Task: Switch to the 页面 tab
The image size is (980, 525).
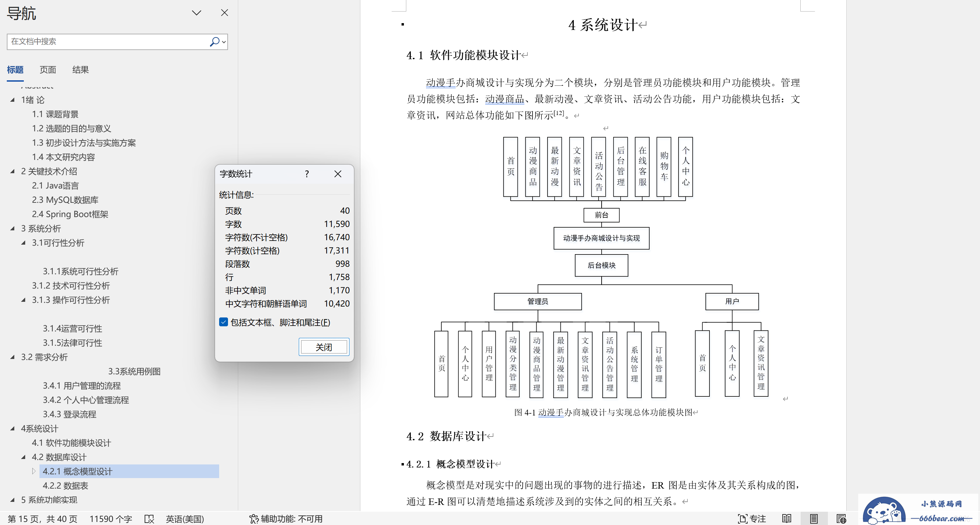Action: coord(48,70)
